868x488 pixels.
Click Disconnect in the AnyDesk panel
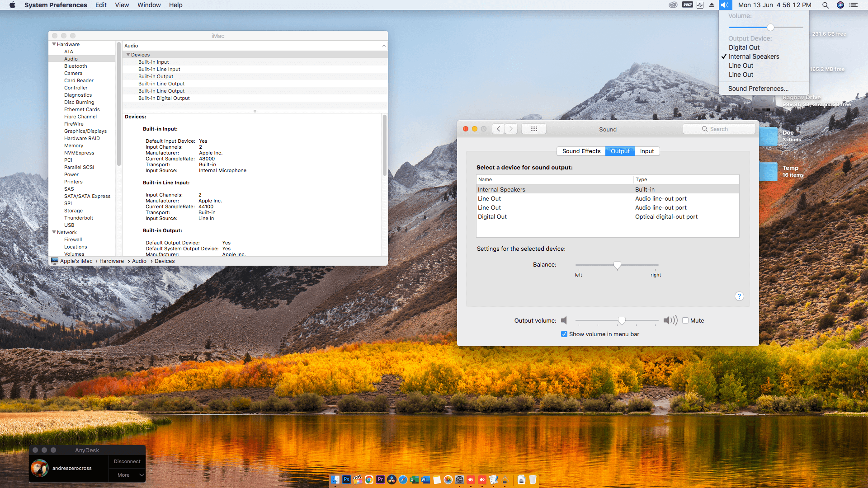[x=127, y=461]
